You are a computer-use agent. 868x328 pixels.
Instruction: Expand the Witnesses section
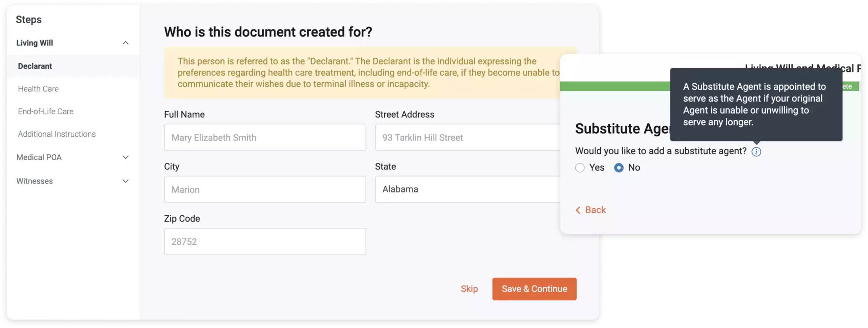(x=125, y=181)
